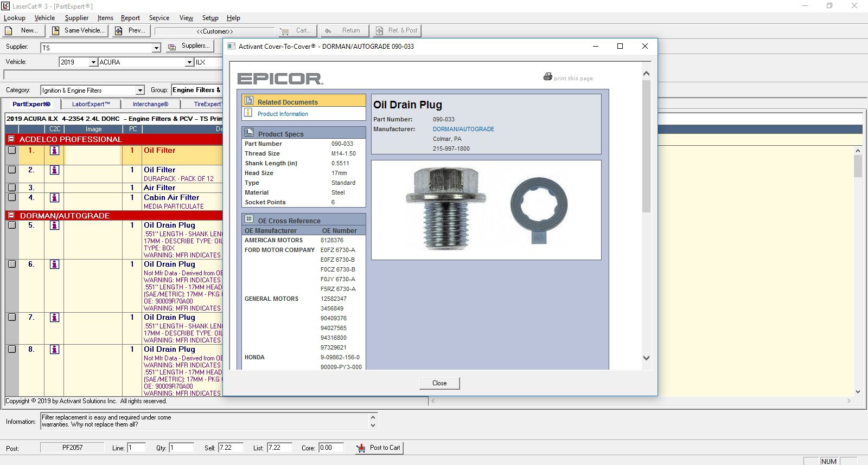Click the Close button in dialog

439,383
